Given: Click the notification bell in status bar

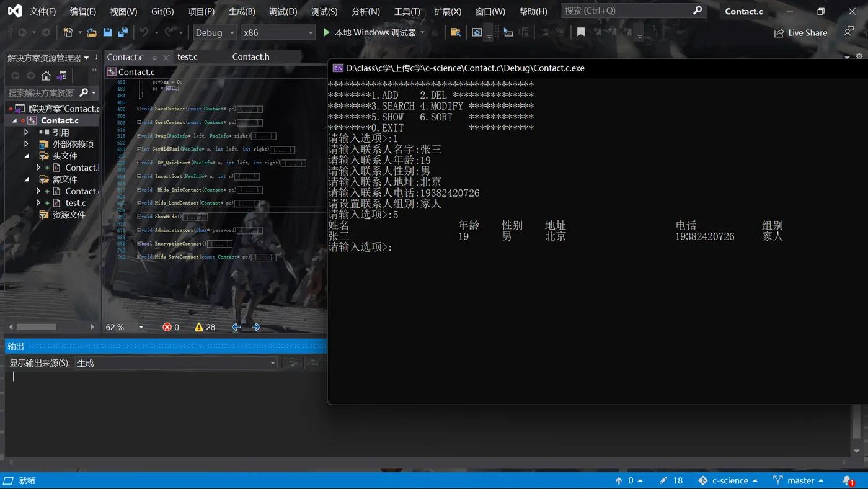Looking at the screenshot, I should click(x=848, y=480).
